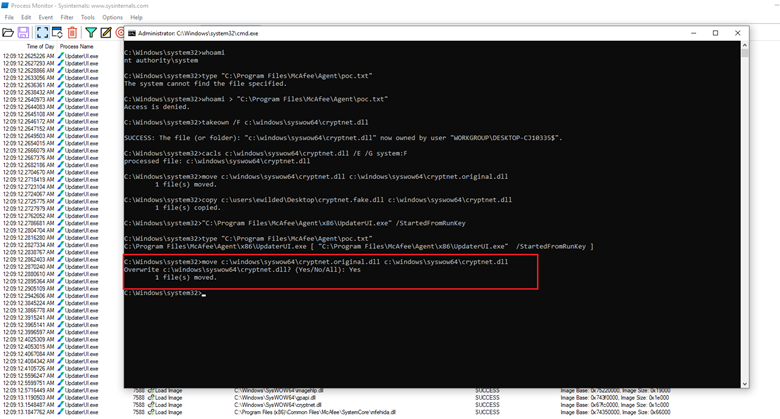This screenshot has width=780, height=419.
Task: Open the Filter menu
Action: 67,17
